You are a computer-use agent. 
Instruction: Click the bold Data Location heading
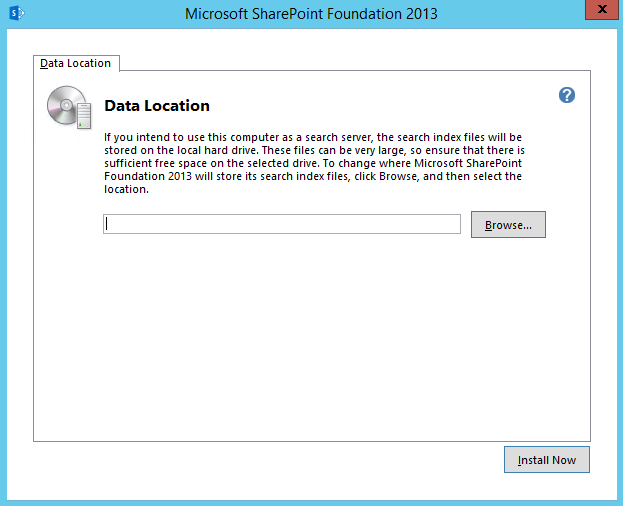coord(157,106)
